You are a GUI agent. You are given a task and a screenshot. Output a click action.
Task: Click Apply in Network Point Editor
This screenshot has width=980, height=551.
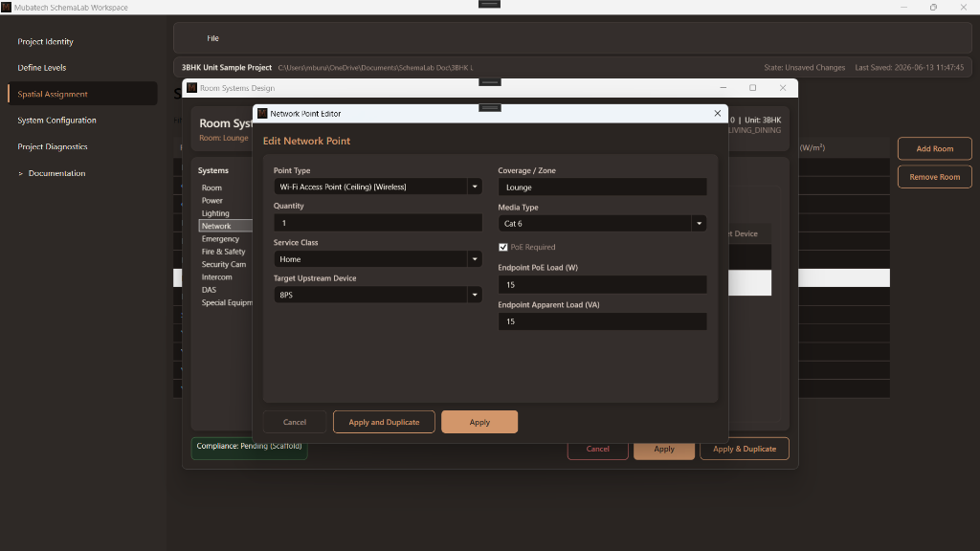coord(479,422)
